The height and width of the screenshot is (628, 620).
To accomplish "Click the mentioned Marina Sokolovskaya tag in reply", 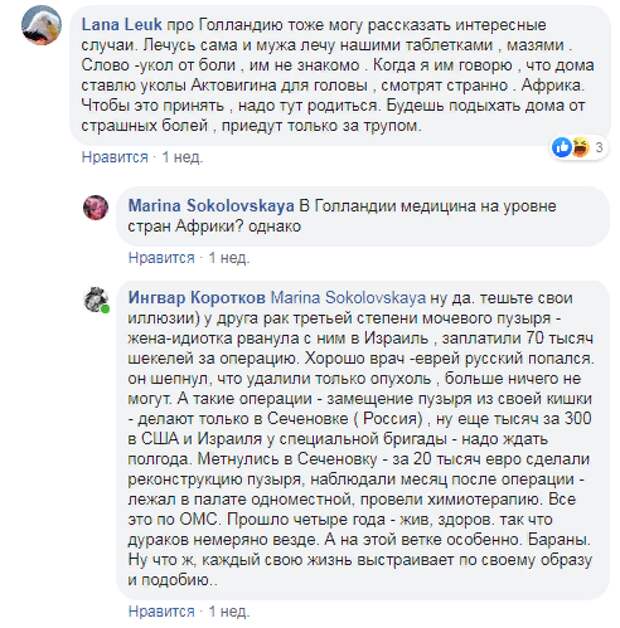I will (x=348, y=298).
